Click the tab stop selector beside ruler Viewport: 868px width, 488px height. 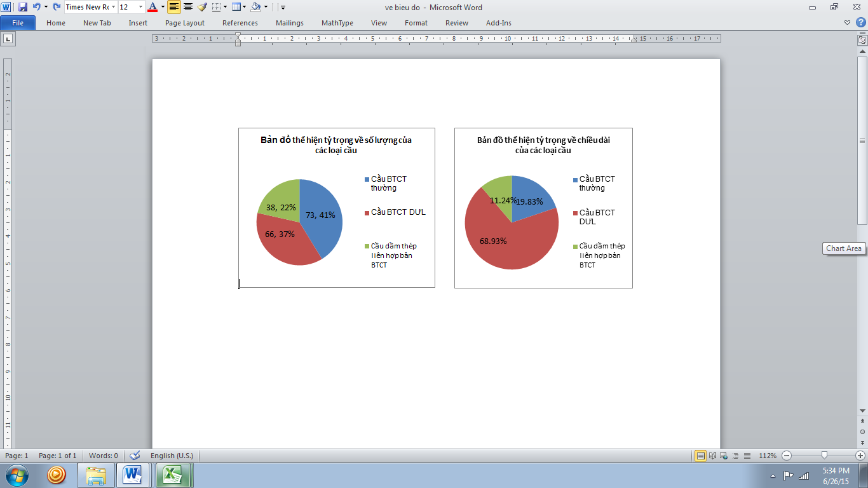pyautogui.click(x=8, y=39)
